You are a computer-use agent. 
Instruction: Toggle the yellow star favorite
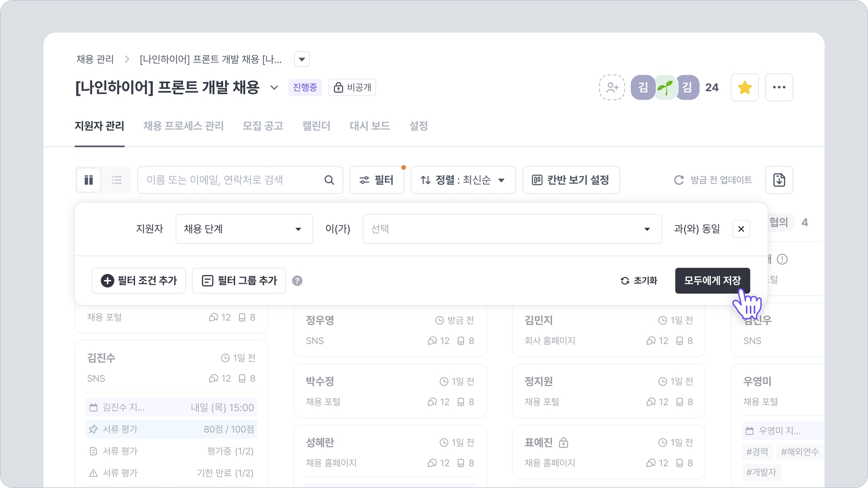(x=745, y=88)
